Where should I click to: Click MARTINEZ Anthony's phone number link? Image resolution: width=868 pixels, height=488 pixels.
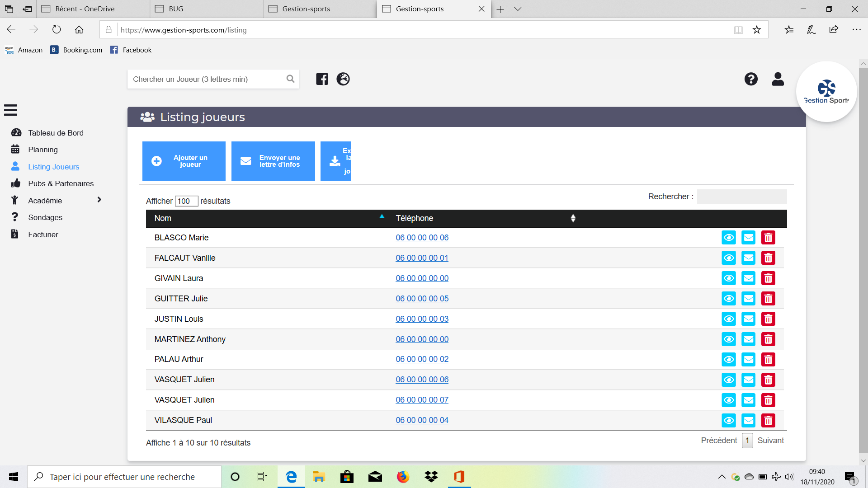point(422,339)
